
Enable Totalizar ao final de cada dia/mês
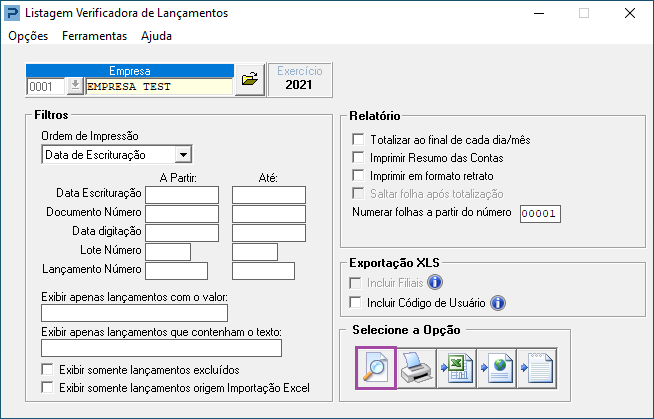click(x=358, y=139)
